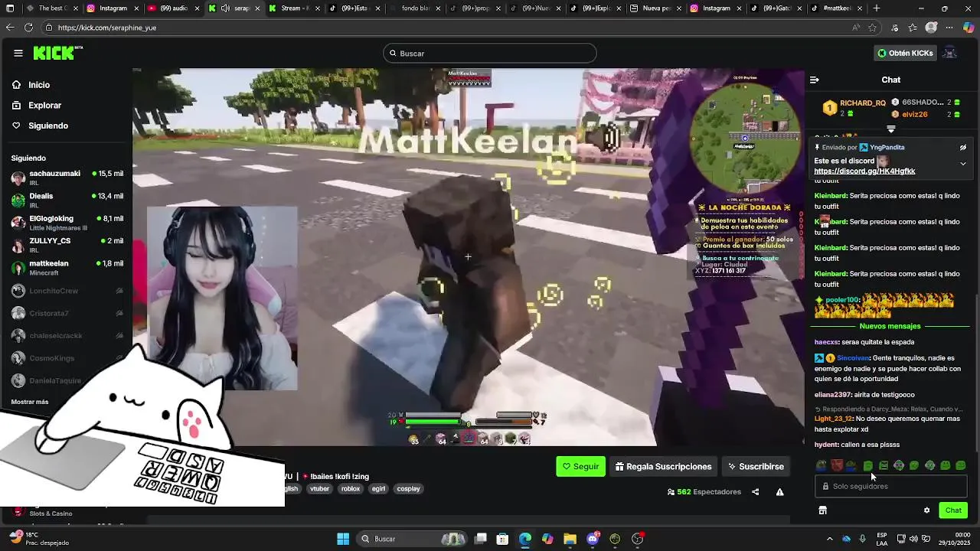Open the user profile avatar

pos(949,53)
